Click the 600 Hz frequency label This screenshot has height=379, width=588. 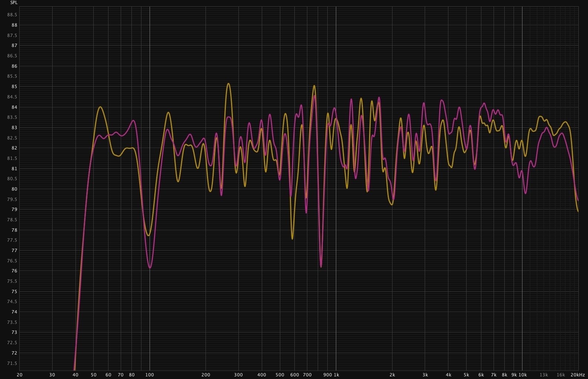295,375
